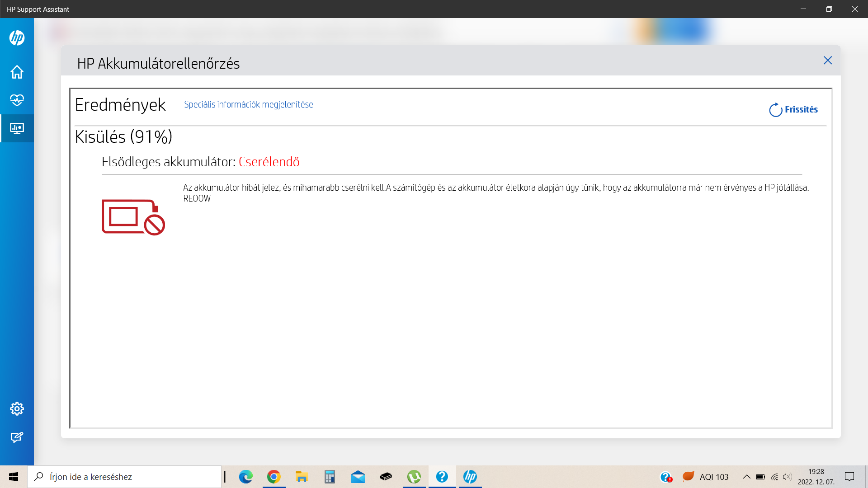Open the Windows Start menu

coord(14,477)
